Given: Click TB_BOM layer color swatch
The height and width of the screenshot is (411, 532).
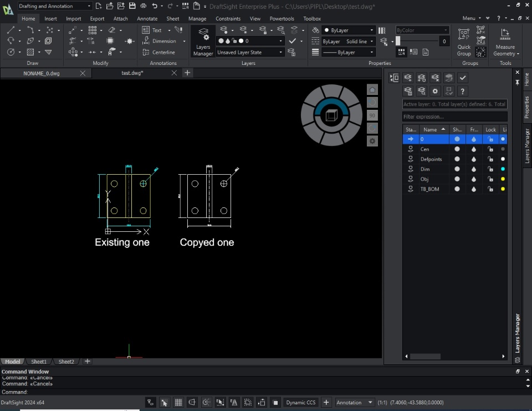Looking at the screenshot, I should tap(503, 189).
